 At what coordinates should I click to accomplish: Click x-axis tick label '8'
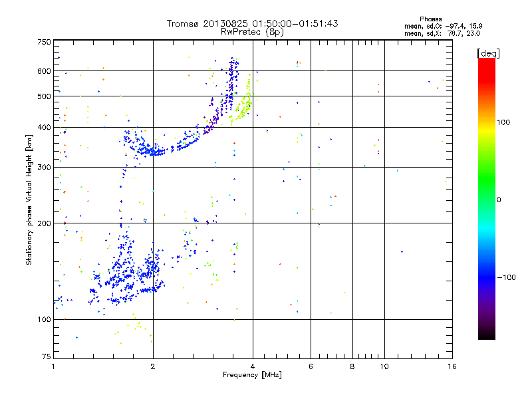tap(352, 366)
